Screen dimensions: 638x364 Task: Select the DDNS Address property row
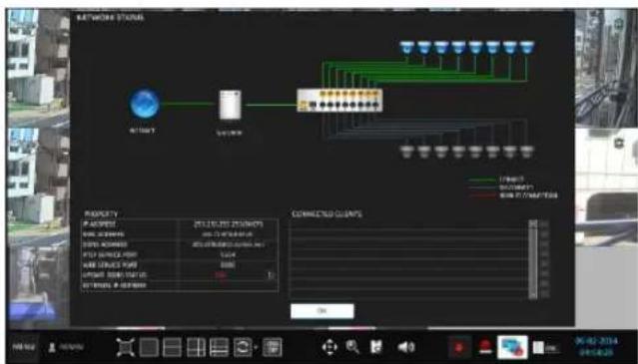pyautogui.click(x=180, y=244)
